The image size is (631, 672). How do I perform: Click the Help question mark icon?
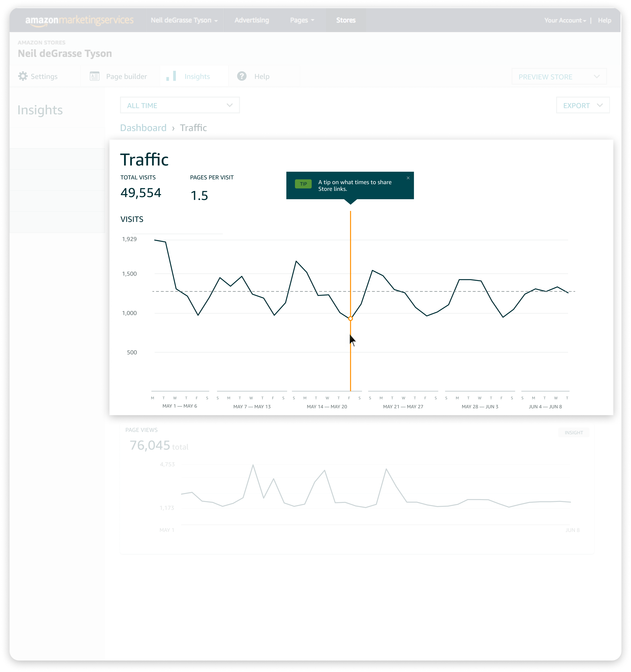pyautogui.click(x=242, y=76)
